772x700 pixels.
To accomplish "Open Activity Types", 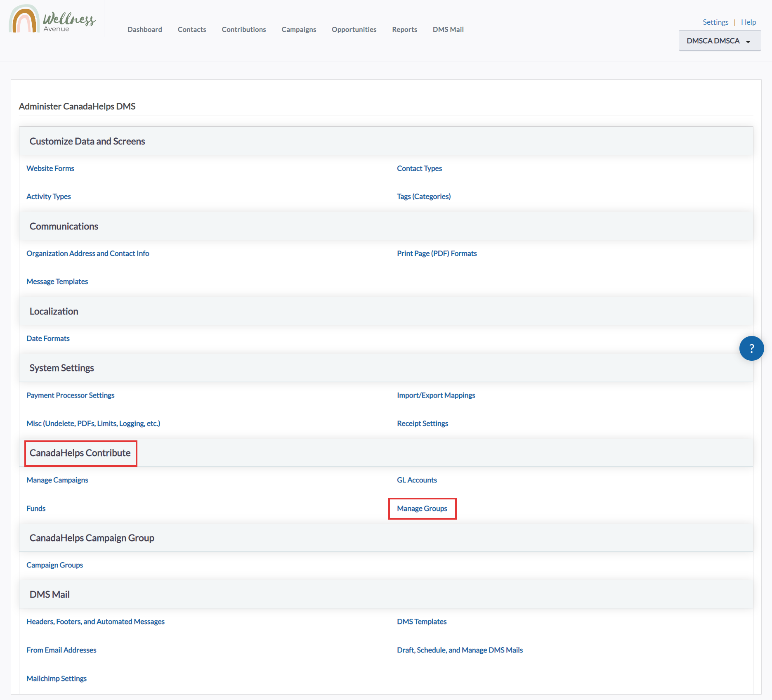I will [49, 196].
